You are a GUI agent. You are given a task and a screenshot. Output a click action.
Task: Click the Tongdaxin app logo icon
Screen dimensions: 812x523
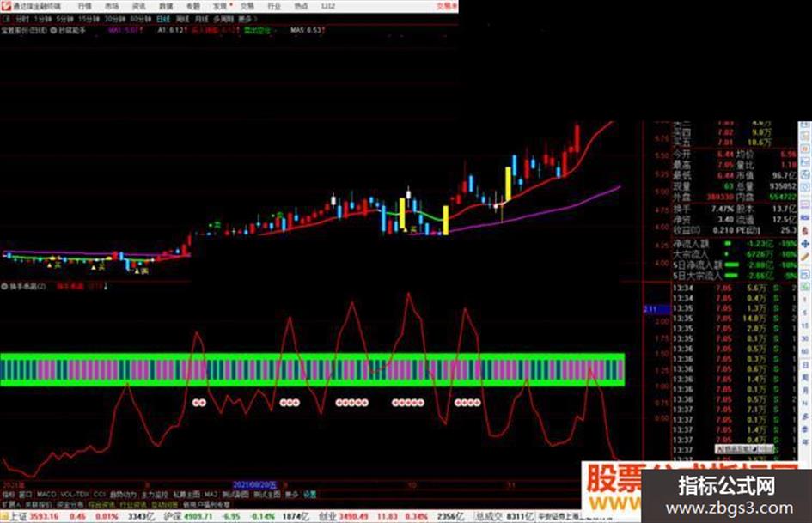coord(6,6)
